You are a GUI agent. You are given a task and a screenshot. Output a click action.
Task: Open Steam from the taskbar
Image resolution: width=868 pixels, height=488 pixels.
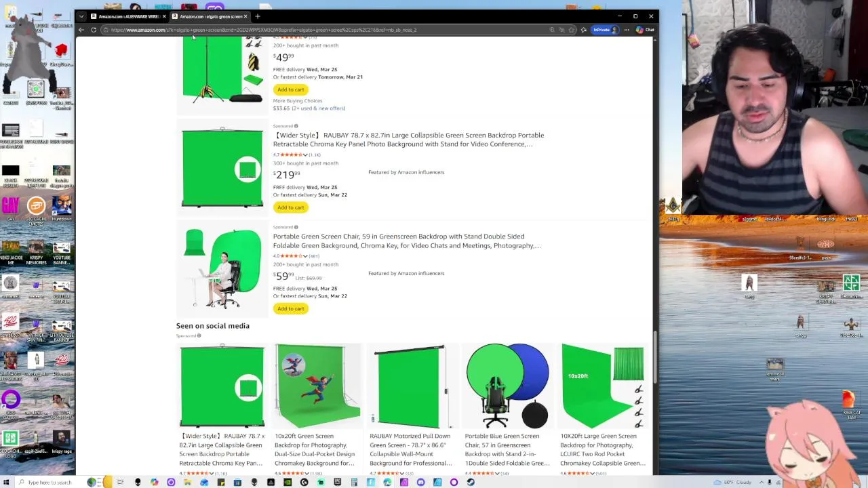pyautogui.click(x=471, y=482)
